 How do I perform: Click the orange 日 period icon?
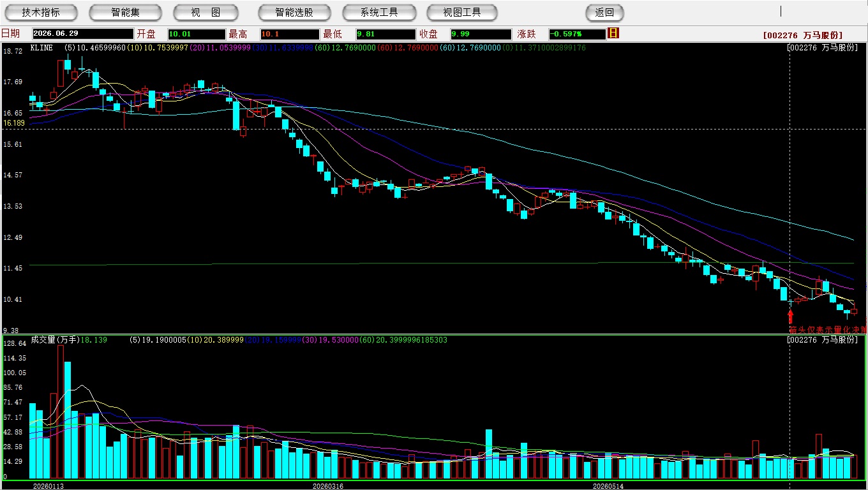[x=613, y=33]
